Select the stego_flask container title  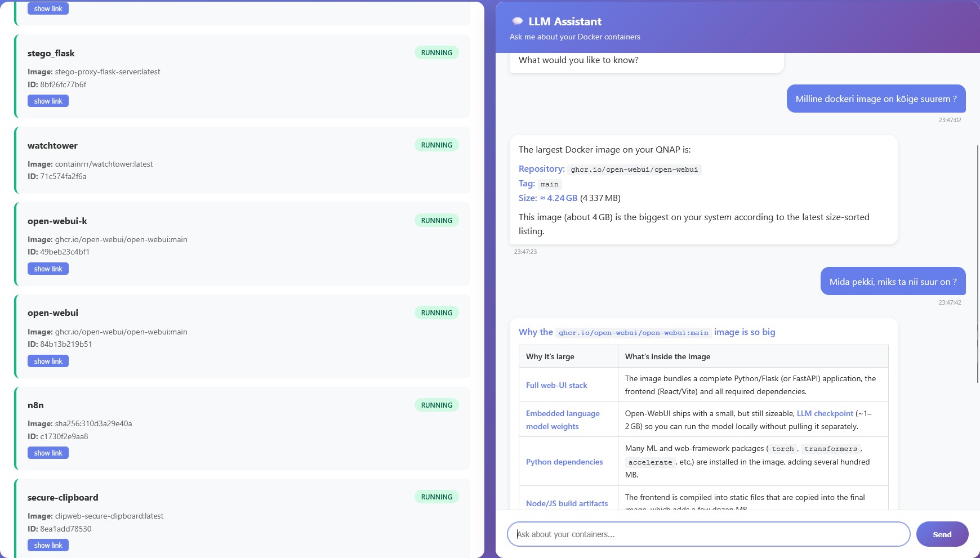pos(51,53)
